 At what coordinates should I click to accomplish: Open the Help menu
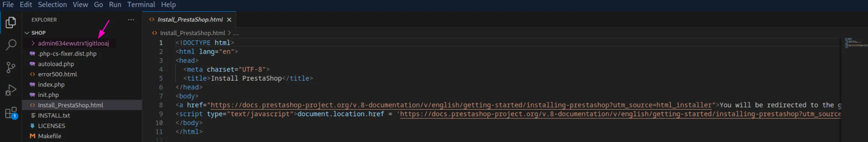(168, 4)
